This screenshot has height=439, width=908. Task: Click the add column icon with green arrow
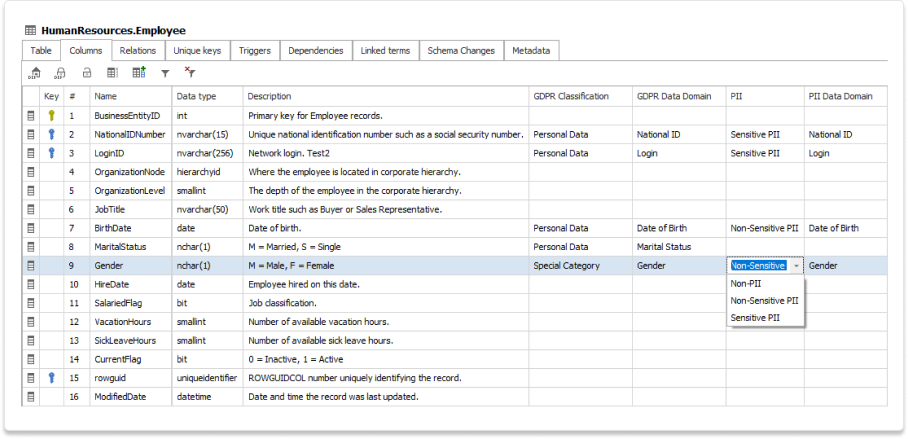(139, 73)
